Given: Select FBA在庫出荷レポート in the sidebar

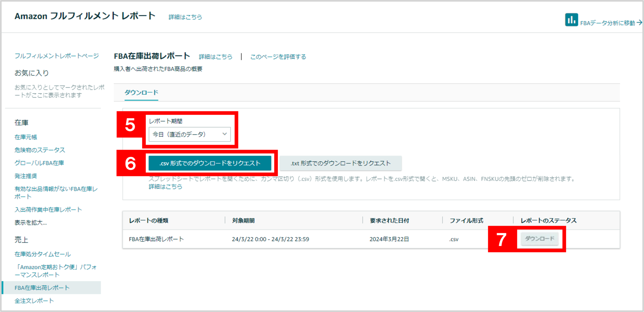Looking at the screenshot, I should (41, 287).
